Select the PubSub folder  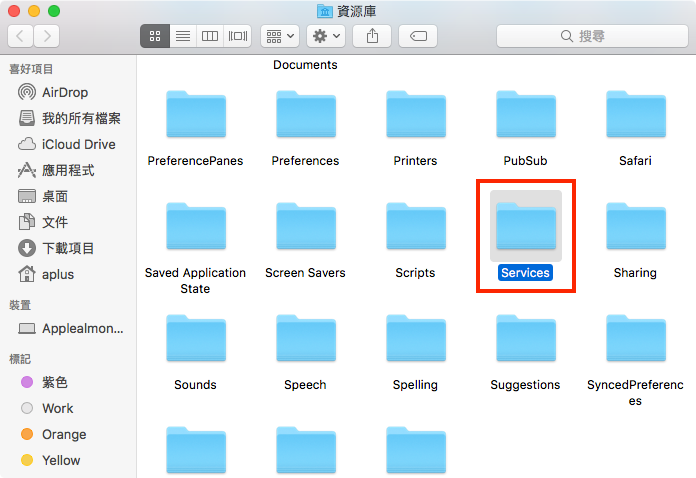[526, 115]
